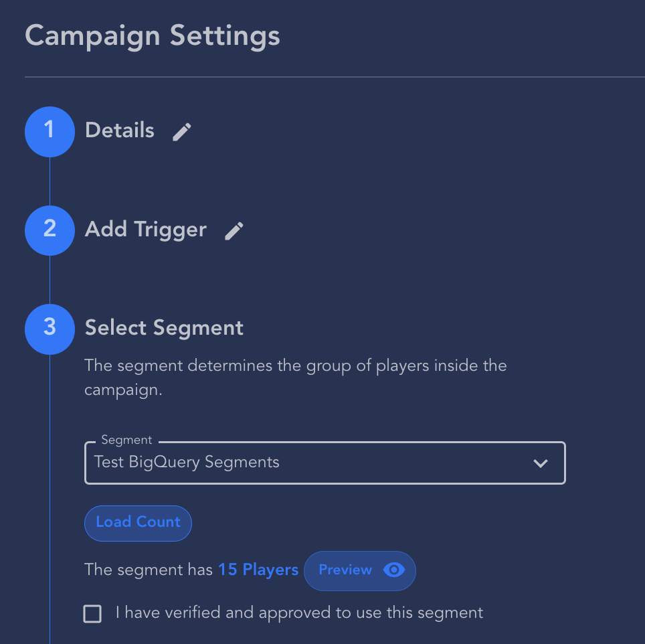Click the eye icon in Preview
This screenshot has width=645, height=644.
[394, 570]
